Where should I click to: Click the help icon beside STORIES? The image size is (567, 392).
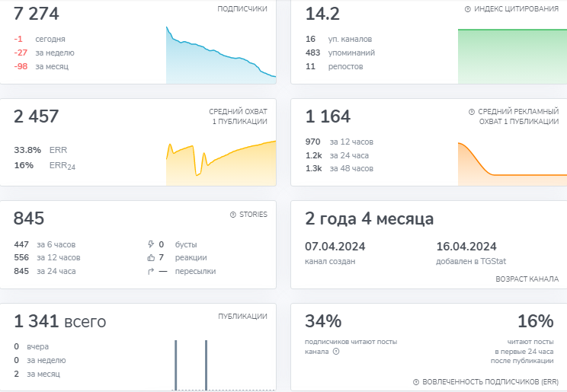[x=233, y=215]
